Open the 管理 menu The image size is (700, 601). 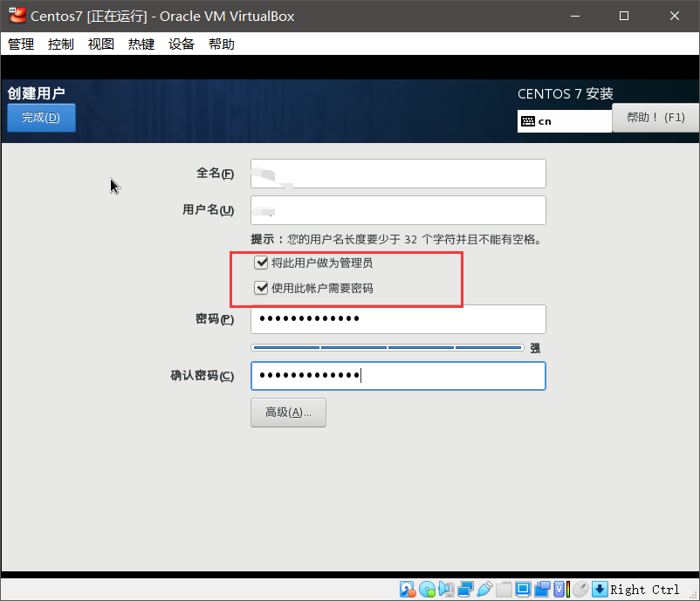(x=20, y=44)
